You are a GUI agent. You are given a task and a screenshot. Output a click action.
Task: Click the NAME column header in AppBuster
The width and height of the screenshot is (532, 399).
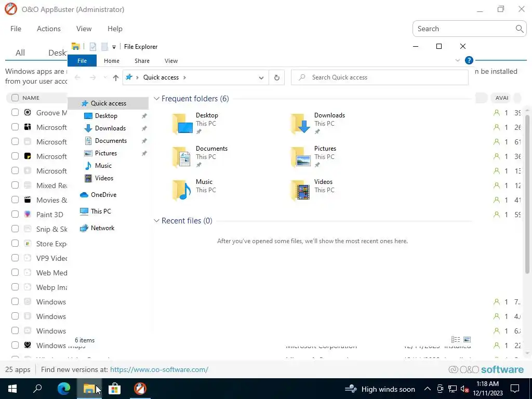click(x=31, y=98)
